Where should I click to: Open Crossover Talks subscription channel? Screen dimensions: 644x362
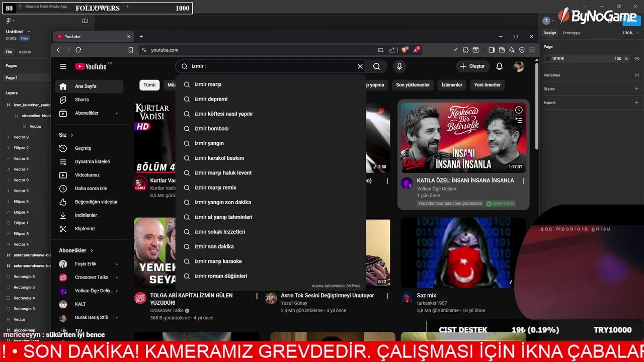pyautogui.click(x=89, y=277)
